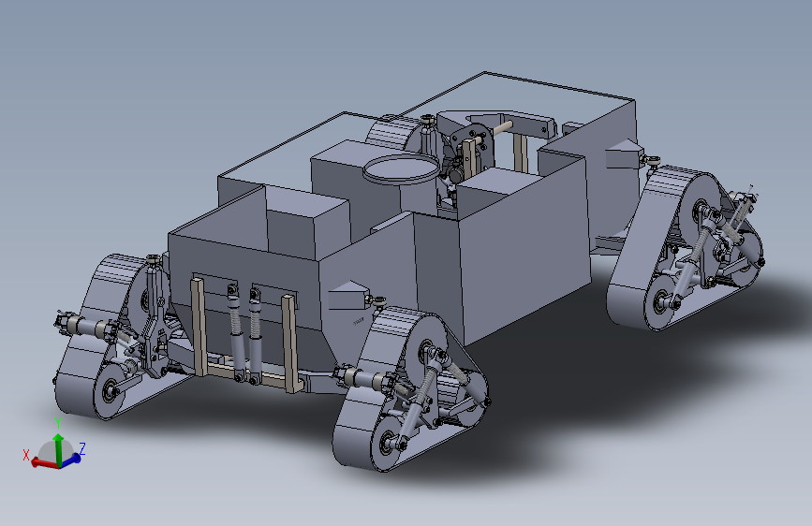Select the right coil shock absorber on the front panel

255,335
